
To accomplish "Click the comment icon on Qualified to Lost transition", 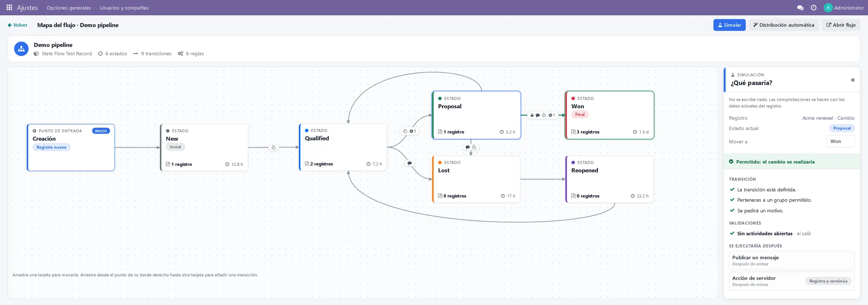I will tap(410, 163).
